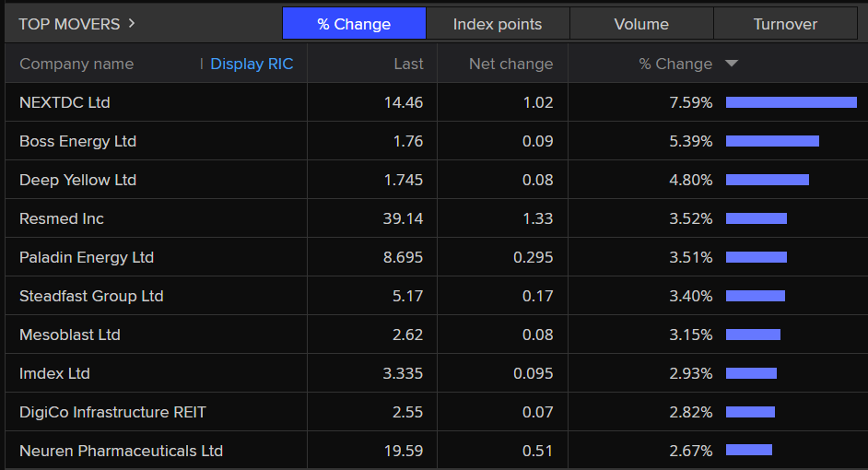Sort by Net change column header

pyautogui.click(x=510, y=64)
